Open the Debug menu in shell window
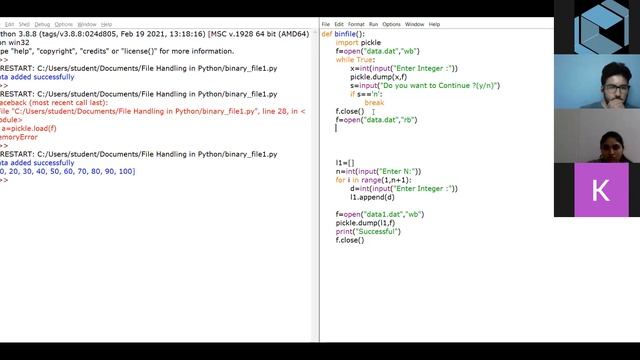The height and width of the screenshot is (360, 640). tap(42, 24)
